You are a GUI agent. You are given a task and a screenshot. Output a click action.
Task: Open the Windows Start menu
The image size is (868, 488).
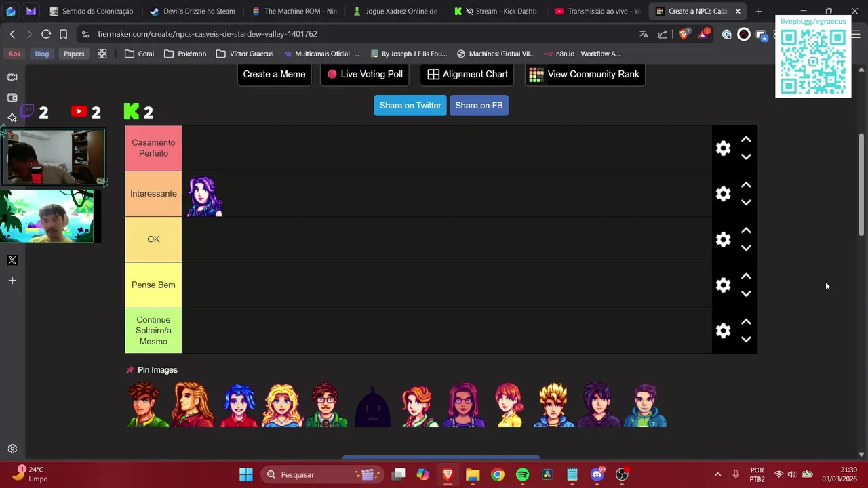point(246,474)
